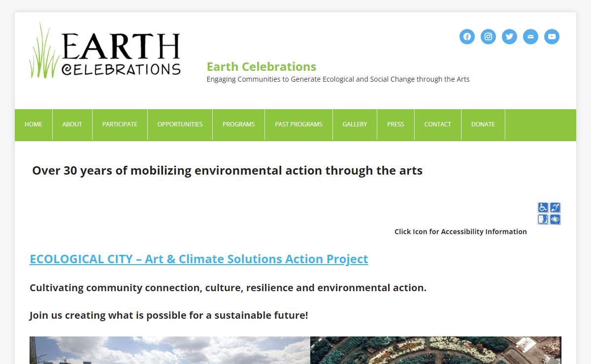Click the Press menu item
This screenshot has width=591, height=364.
click(395, 124)
